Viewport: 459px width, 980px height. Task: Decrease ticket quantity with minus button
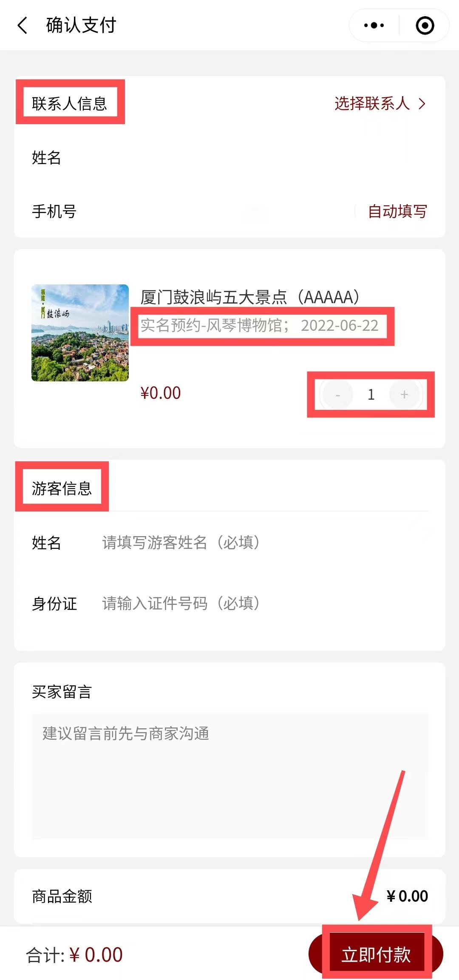click(x=338, y=395)
